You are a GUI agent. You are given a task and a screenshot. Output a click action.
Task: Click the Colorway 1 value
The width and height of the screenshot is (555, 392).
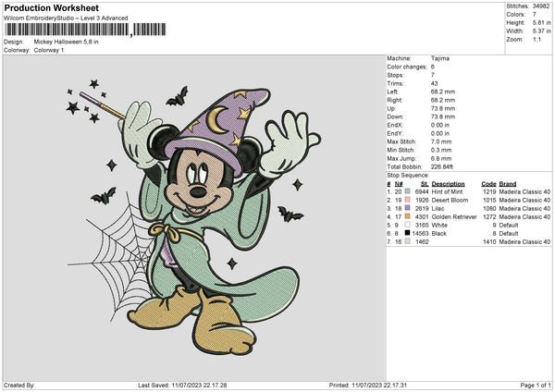[48, 50]
